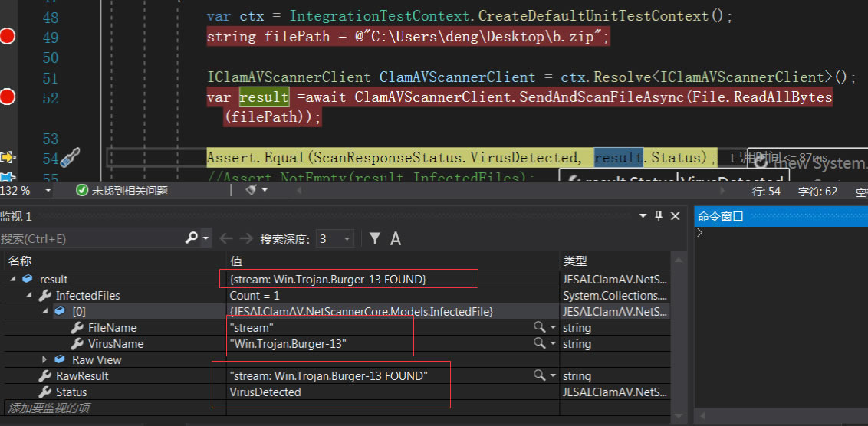
Task: Focus the 搜索(Ctrl+E) search field
Action: [x=91, y=239]
